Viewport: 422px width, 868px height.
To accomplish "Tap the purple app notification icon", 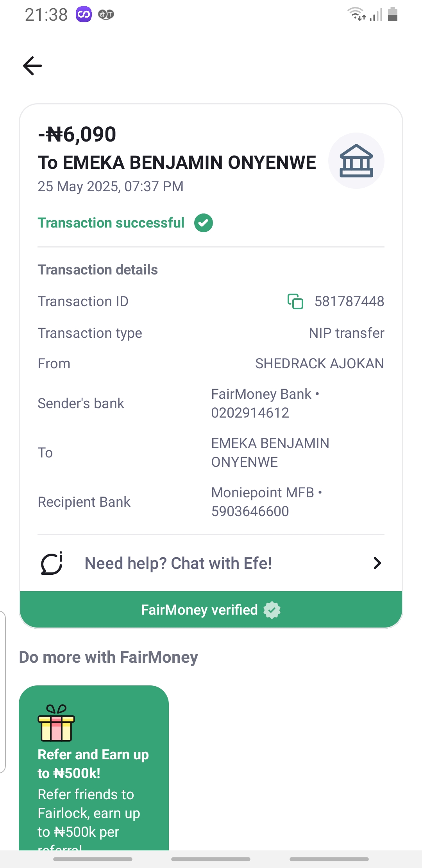I will pos(84,14).
